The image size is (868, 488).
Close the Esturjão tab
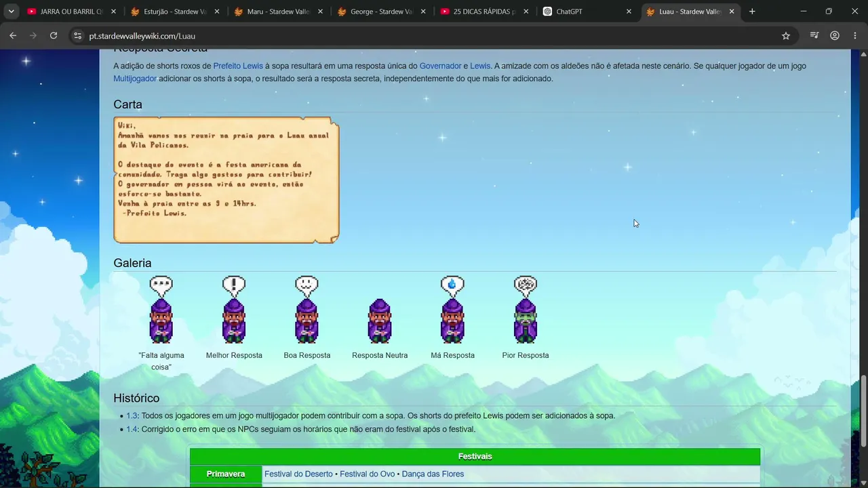216,12
